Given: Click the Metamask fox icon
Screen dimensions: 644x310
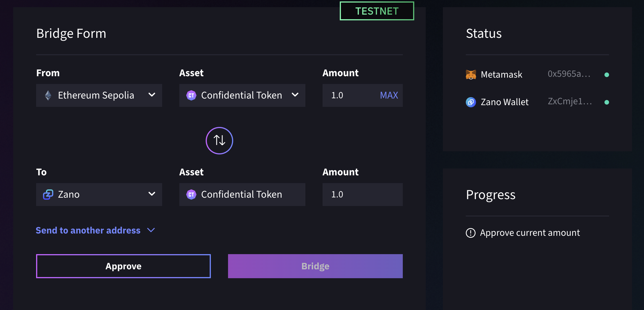Looking at the screenshot, I should pos(471,74).
